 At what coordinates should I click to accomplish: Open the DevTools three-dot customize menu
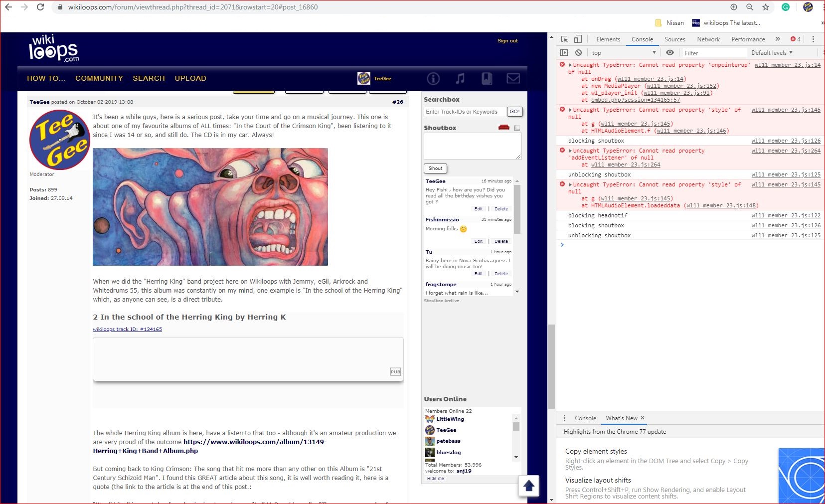(813, 39)
